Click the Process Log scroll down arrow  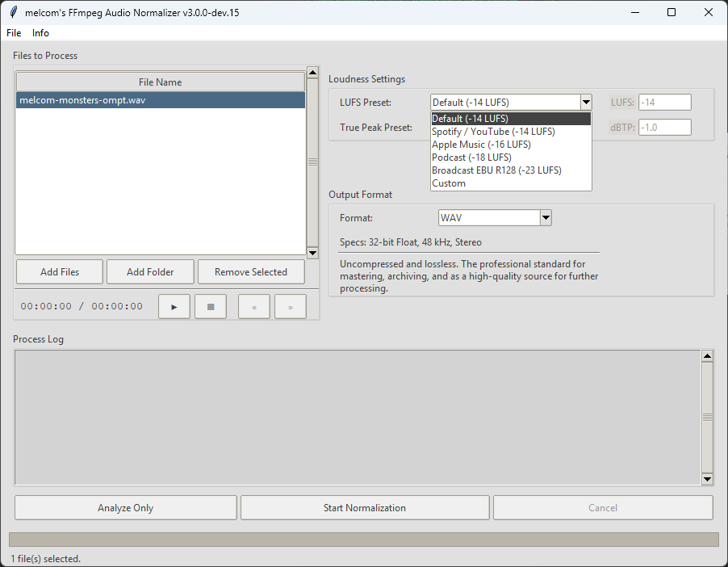pos(707,479)
